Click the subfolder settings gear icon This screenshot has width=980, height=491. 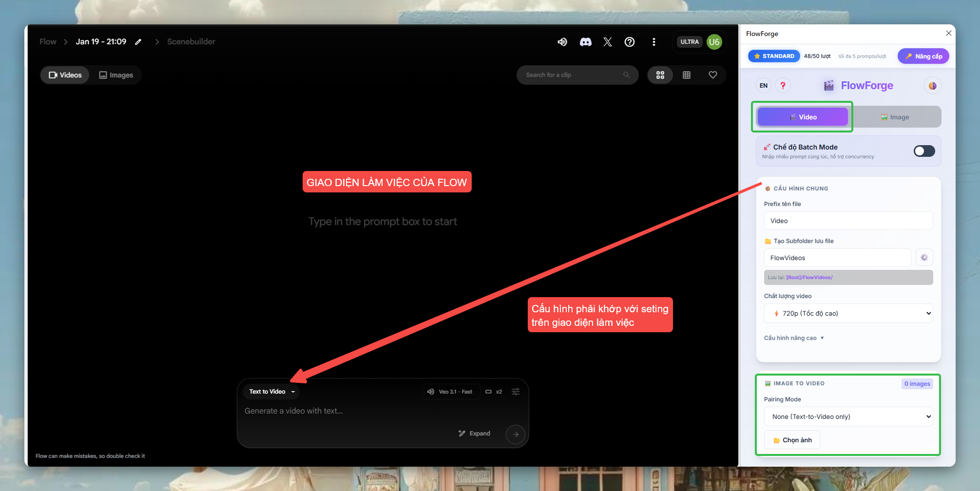(x=924, y=258)
